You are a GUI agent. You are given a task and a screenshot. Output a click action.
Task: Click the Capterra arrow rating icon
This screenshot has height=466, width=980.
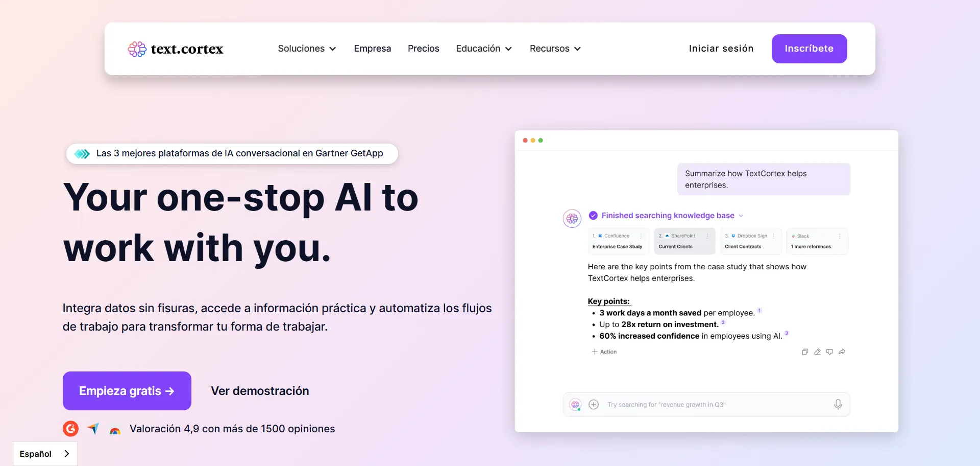coord(93,429)
